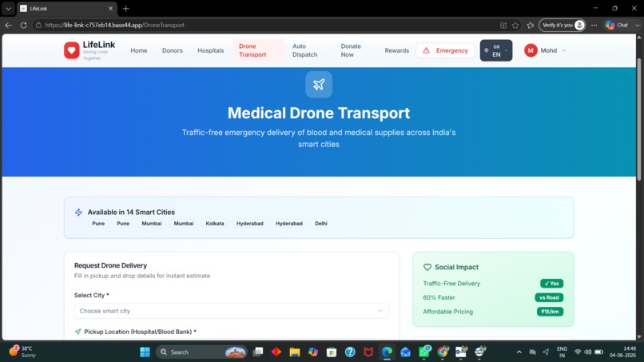Click the Social Impact heart icon
The height and width of the screenshot is (362, 644).
click(427, 267)
